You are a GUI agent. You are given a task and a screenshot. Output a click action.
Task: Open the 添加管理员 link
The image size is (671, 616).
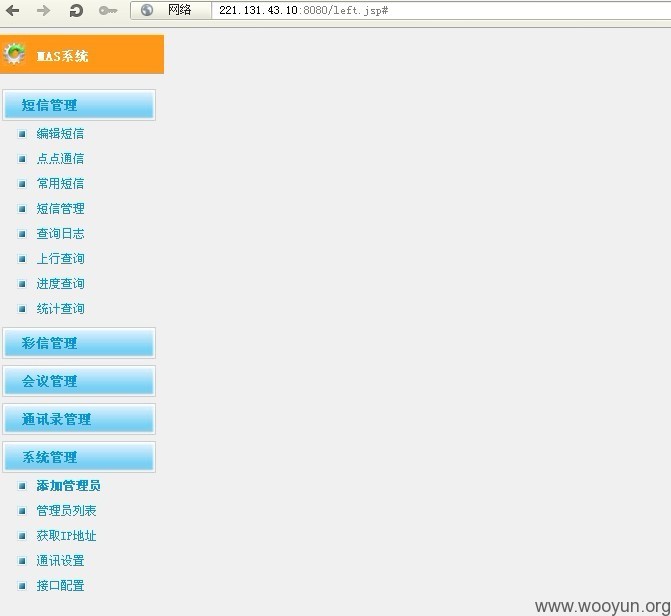tap(68, 485)
